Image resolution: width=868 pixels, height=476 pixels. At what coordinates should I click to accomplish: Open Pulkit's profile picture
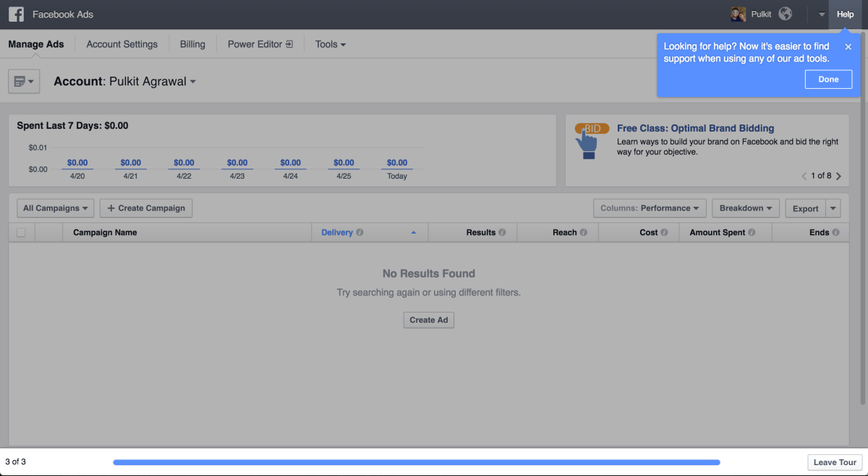click(x=738, y=14)
